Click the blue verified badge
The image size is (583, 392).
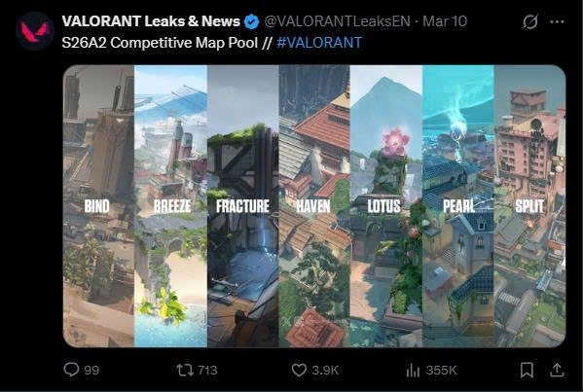[x=252, y=21]
